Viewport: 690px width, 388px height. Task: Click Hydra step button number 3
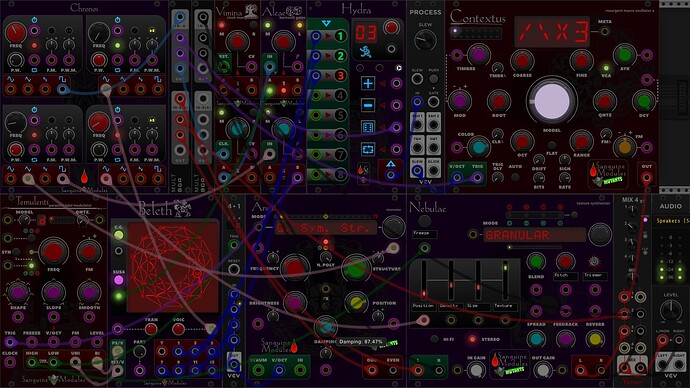point(340,76)
